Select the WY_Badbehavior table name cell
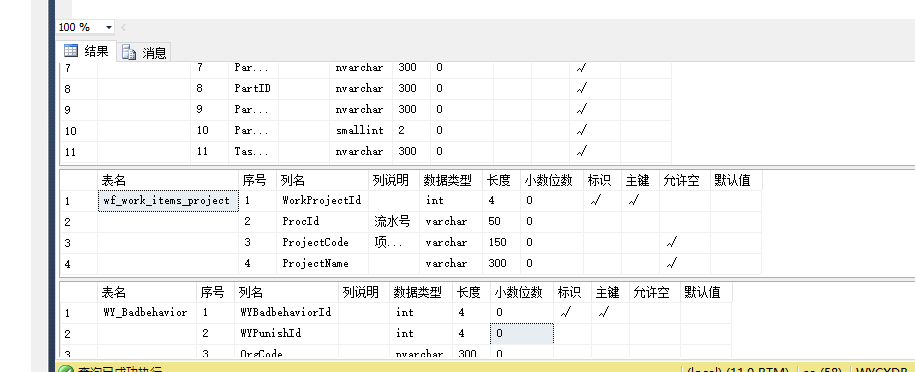 (146, 312)
